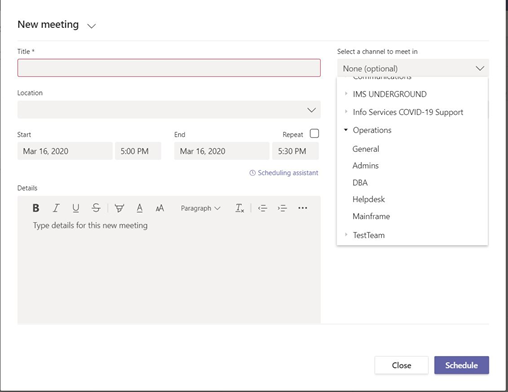Collapse the Operations team
The width and height of the screenshot is (508, 392).
point(346,130)
